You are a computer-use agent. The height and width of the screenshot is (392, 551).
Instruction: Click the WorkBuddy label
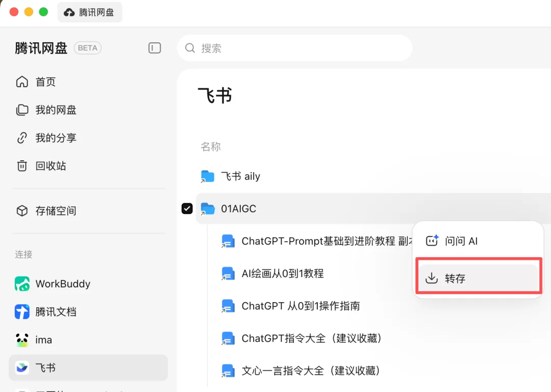[x=63, y=284]
